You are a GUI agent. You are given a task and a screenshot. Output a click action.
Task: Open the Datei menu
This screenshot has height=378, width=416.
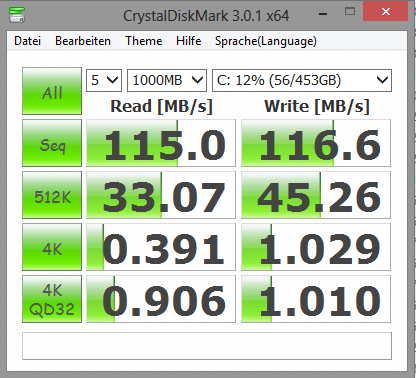click(x=27, y=41)
